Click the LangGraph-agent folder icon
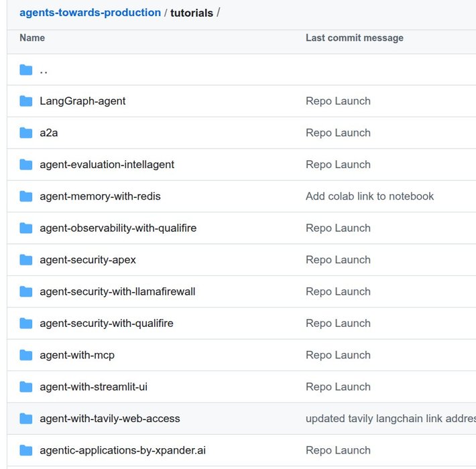 coord(25,101)
